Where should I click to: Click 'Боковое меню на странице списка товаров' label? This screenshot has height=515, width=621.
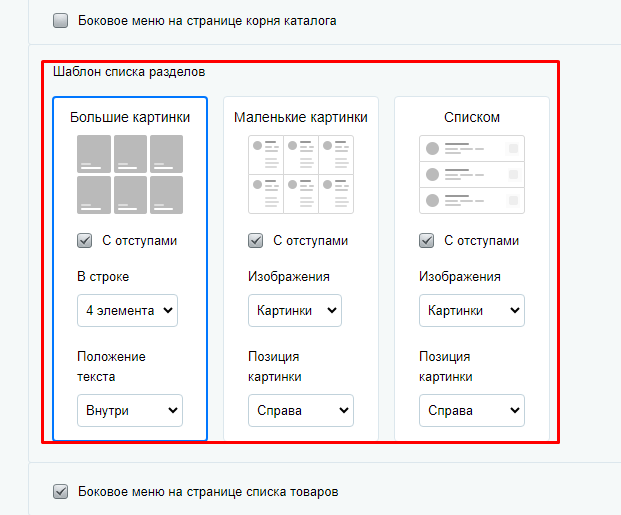point(208,492)
